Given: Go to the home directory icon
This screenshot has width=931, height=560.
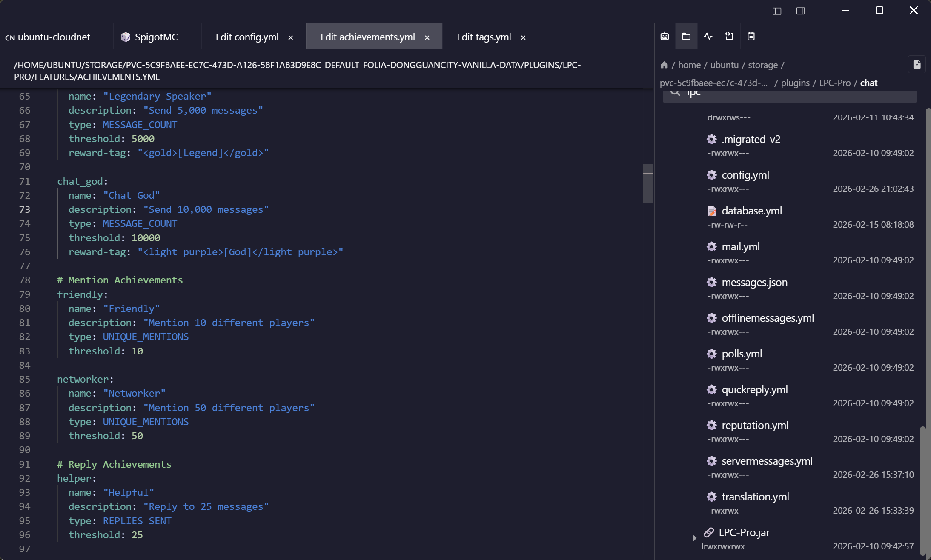Looking at the screenshot, I should pyautogui.click(x=664, y=65).
